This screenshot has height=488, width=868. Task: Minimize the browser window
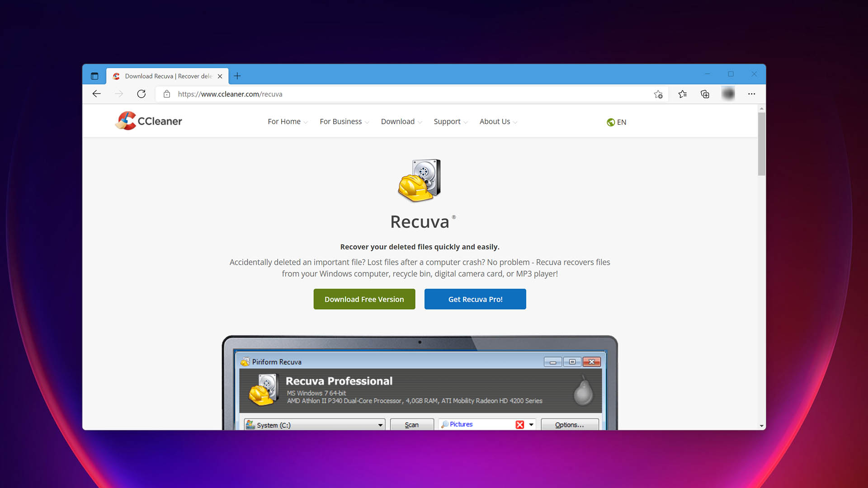click(x=708, y=74)
